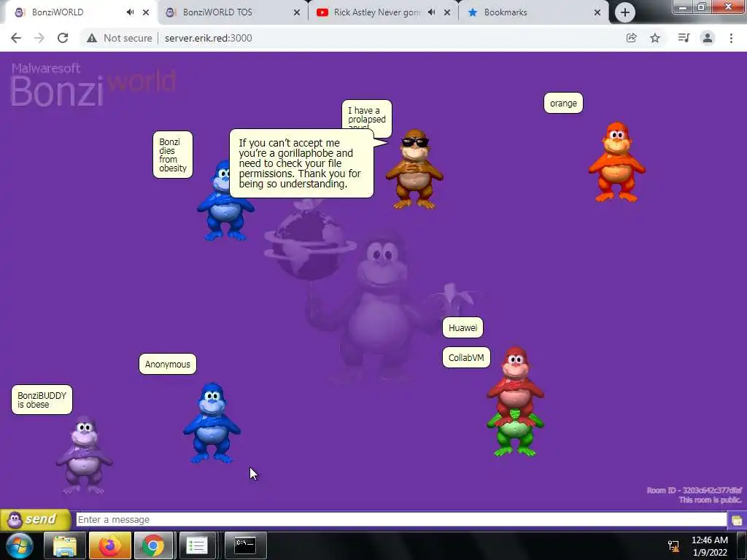The image size is (747, 560).
Task: Click the 'orange' name label
Action: 563,103
